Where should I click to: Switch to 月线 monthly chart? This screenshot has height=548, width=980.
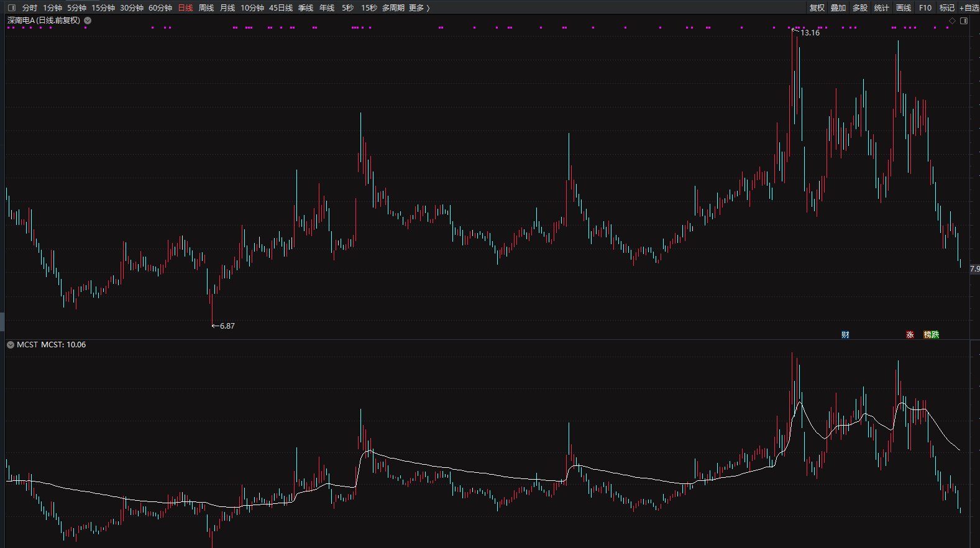pyautogui.click(x=227, y=8)
